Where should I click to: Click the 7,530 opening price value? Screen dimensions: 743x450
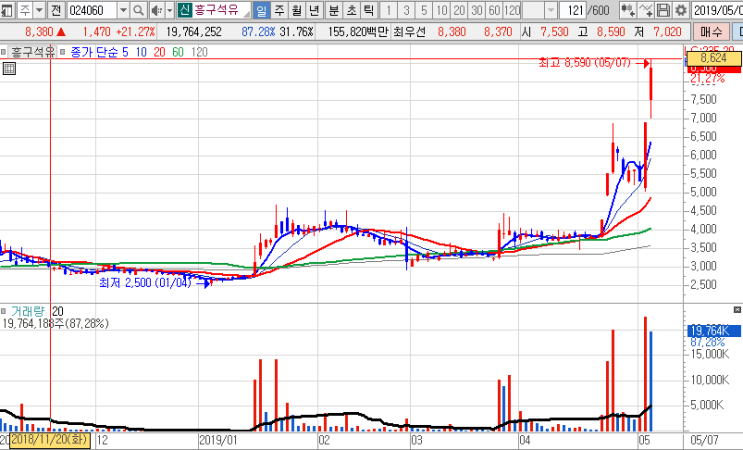tap(554, 32)
